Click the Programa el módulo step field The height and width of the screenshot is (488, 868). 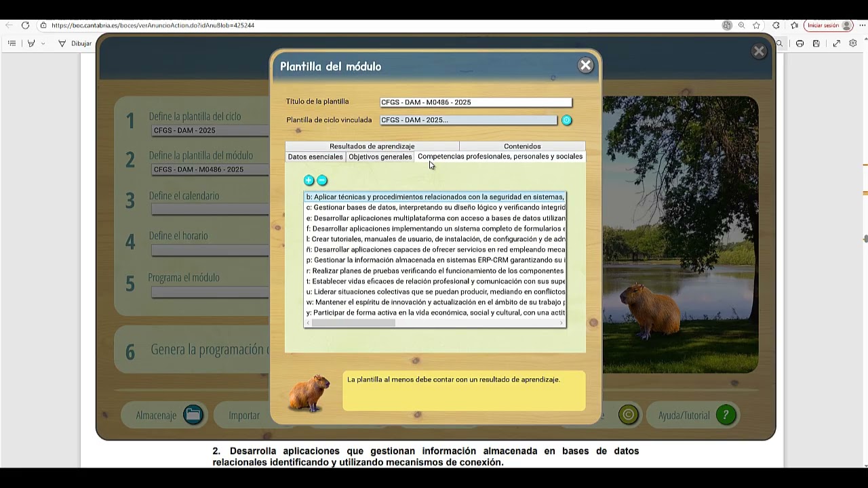210,292
